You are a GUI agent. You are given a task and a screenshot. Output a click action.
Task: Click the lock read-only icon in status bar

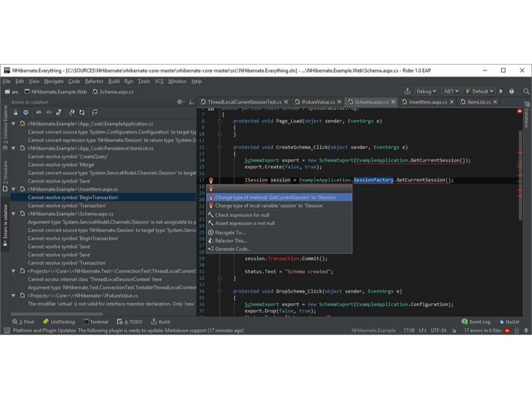454,331
